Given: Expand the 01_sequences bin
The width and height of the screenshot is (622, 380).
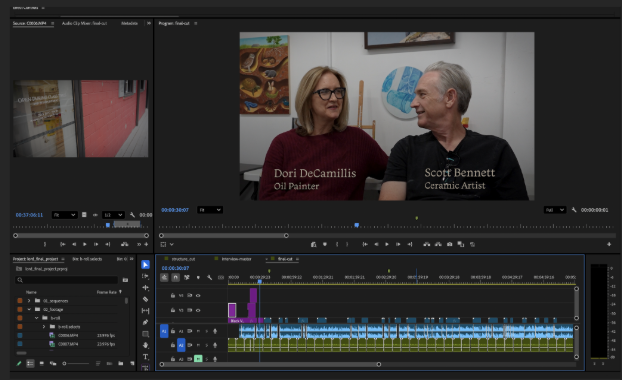Looking at the screenshot, I should click(29, 301).
